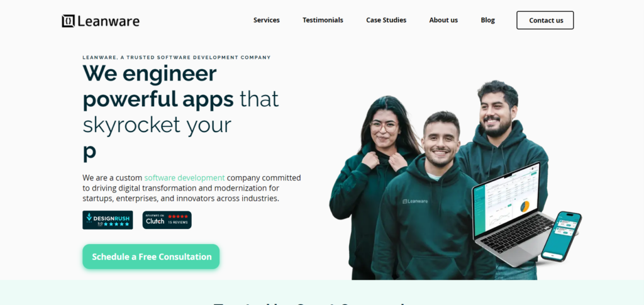Screen dimensions: 644x305
Task: Open Case Studies page
Action: click(x=386, y=20)
